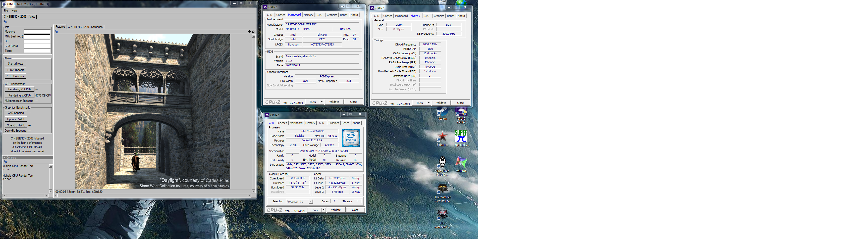Click the CINEBENCH title bar application icon
Screen dimensions: 868x239
pyautogui.click(x=4, y=4)
